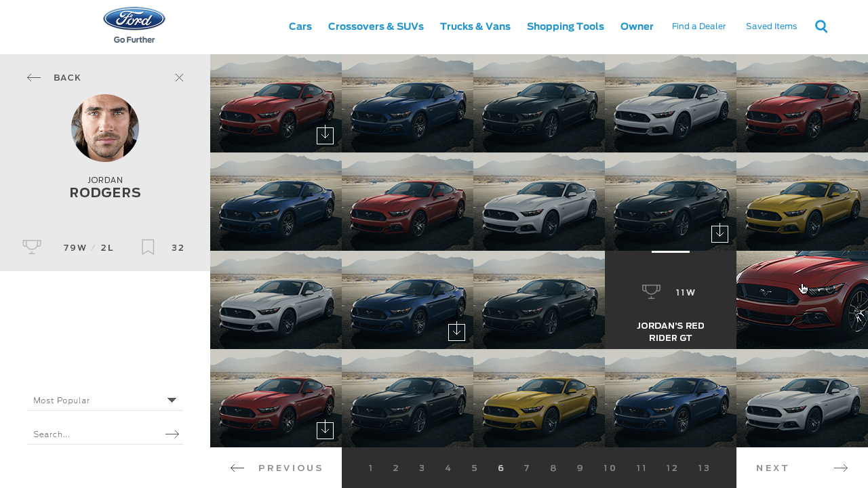Screen dimensions: 868x488
Task: Select the yellow Mustang in second row
Action: tap(802, 201)
